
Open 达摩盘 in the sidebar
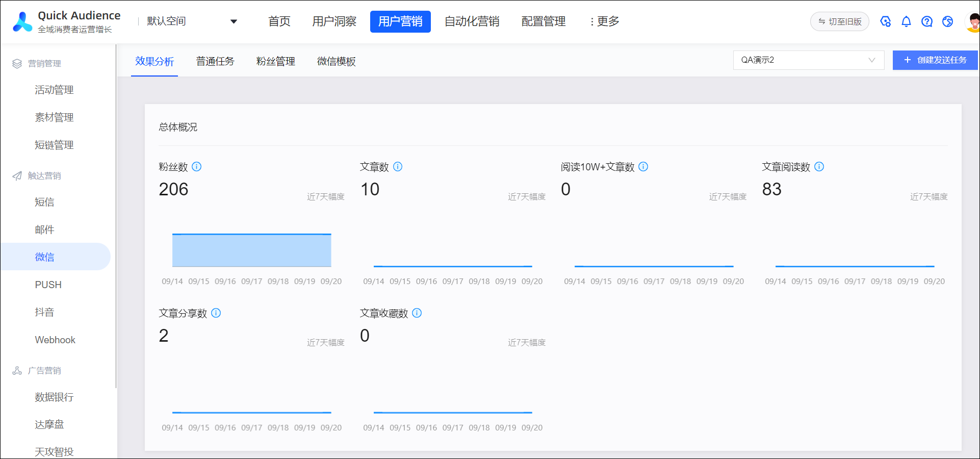coord(49,425)
